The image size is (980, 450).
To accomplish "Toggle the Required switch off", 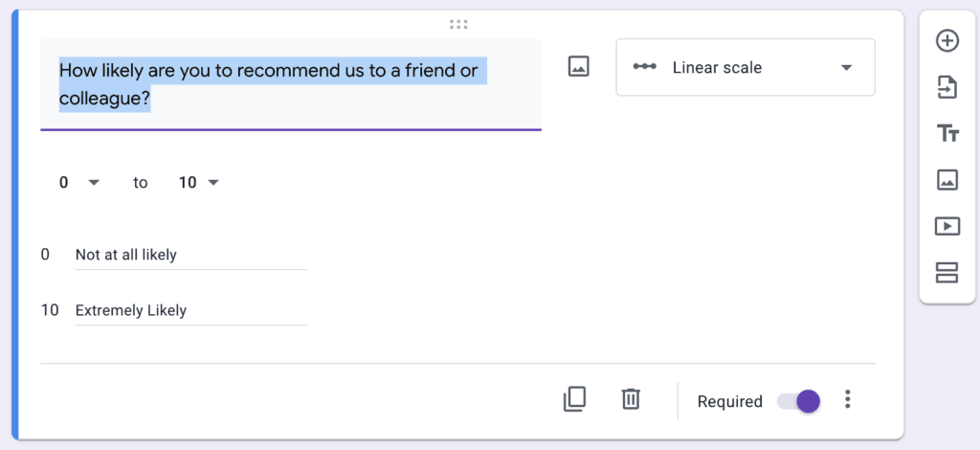I will pos(798,401).
